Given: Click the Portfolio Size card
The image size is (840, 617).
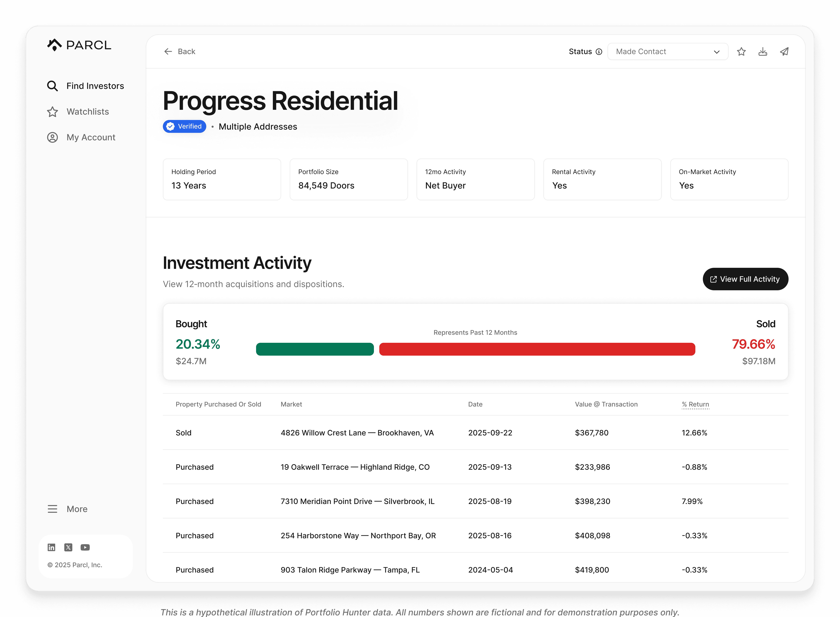Looking at the screenshot, I should click(x=349, y=179).
